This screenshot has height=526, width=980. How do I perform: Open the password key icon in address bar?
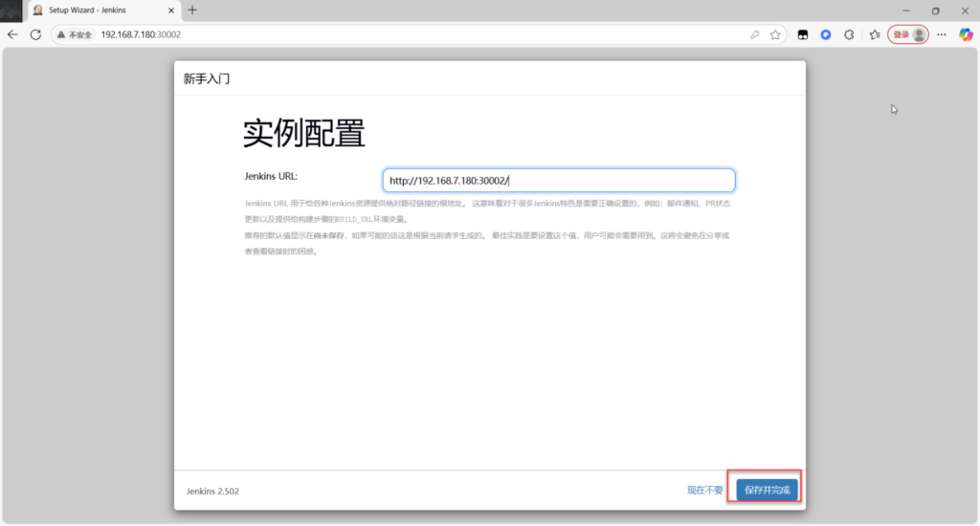[x=755, y=34]
